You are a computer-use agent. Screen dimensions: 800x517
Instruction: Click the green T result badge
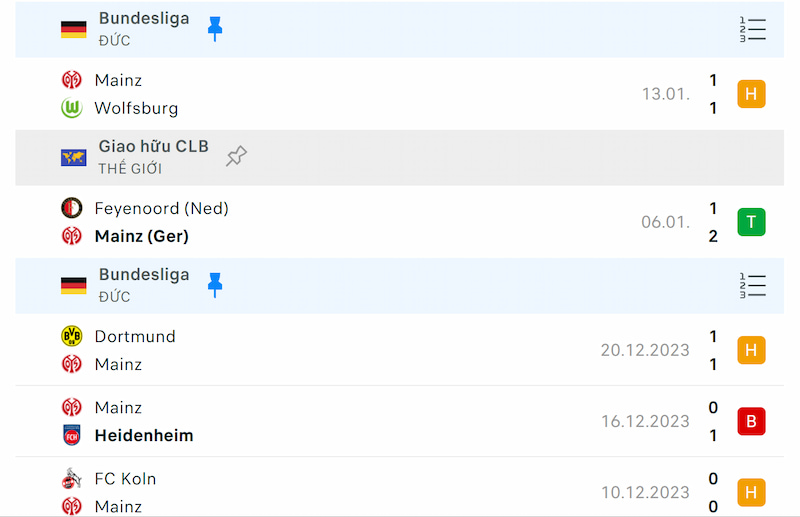(751, 222)
